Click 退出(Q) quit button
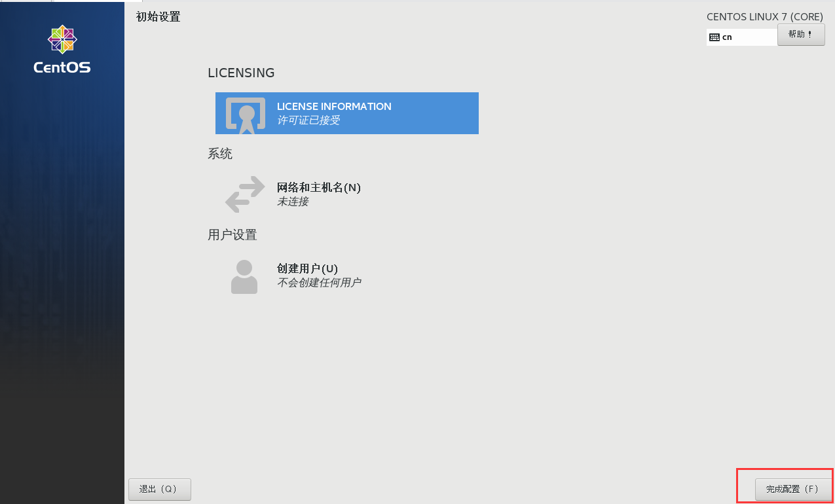Screen dimensions: 835x504 pyautogui.click(x=160, y=490)
